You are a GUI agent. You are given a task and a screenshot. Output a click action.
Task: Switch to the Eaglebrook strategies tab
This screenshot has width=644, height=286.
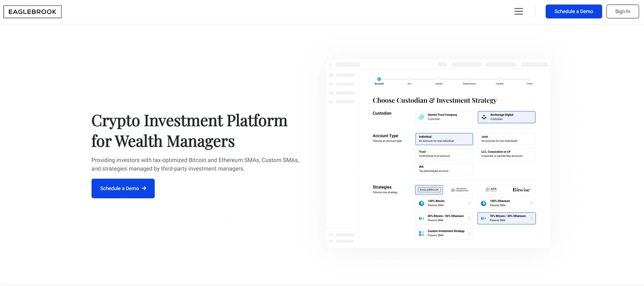429,190
